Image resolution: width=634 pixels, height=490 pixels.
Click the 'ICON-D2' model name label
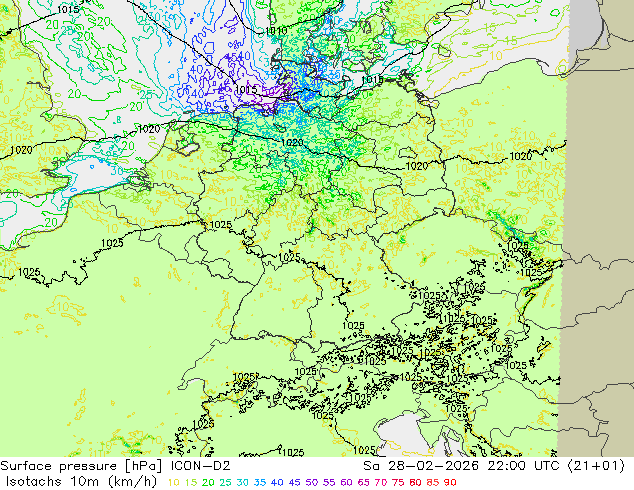click(x=201, y=466)
